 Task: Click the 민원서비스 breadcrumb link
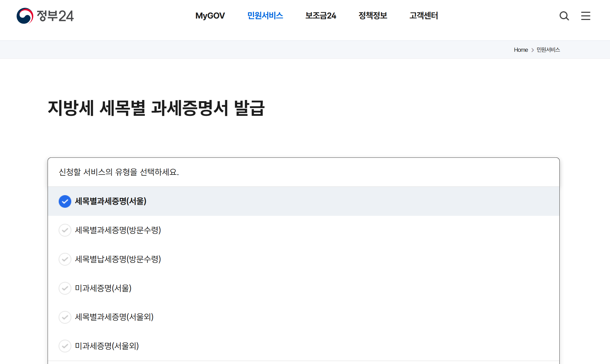(x=548, y=50)
